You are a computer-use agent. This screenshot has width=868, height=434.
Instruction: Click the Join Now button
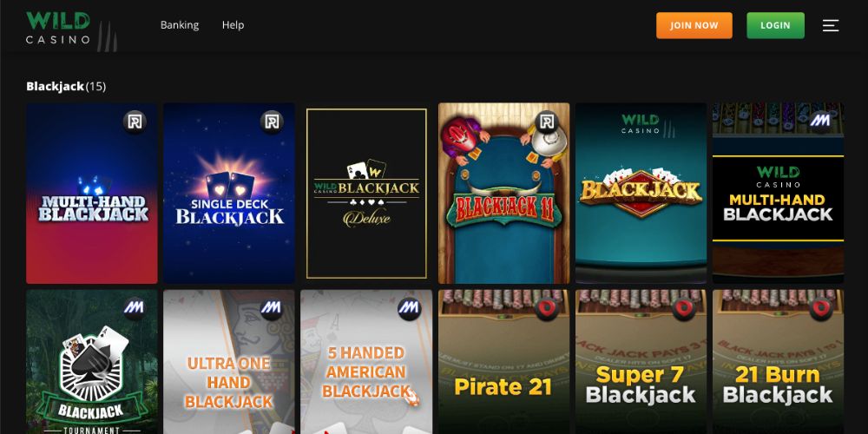tap(694, 25)
